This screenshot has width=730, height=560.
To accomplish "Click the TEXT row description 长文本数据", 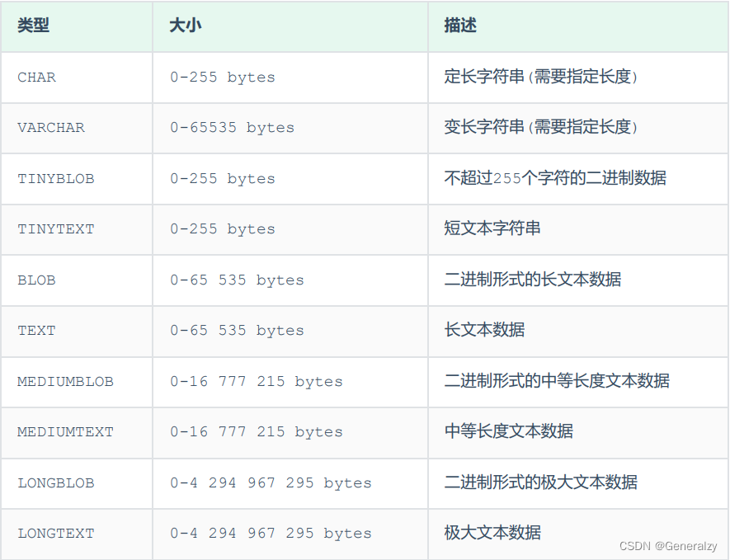I will click(484, 330).
